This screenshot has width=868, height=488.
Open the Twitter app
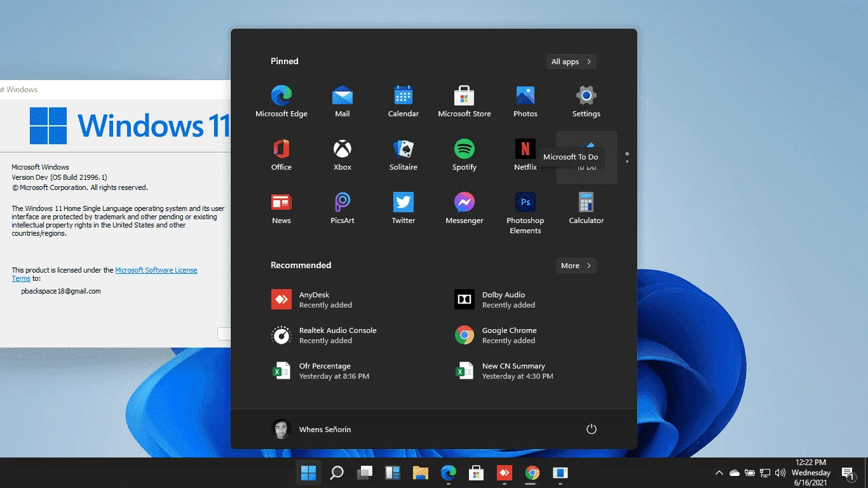(x=403, y=208)
